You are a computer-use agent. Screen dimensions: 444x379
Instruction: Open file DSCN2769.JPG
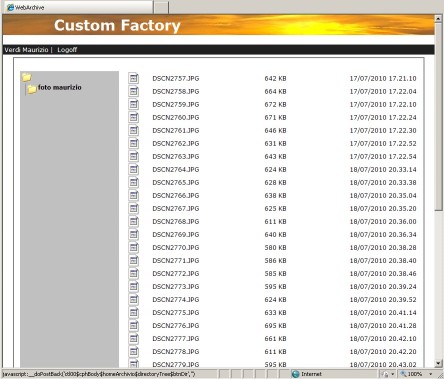click(176, 235)
